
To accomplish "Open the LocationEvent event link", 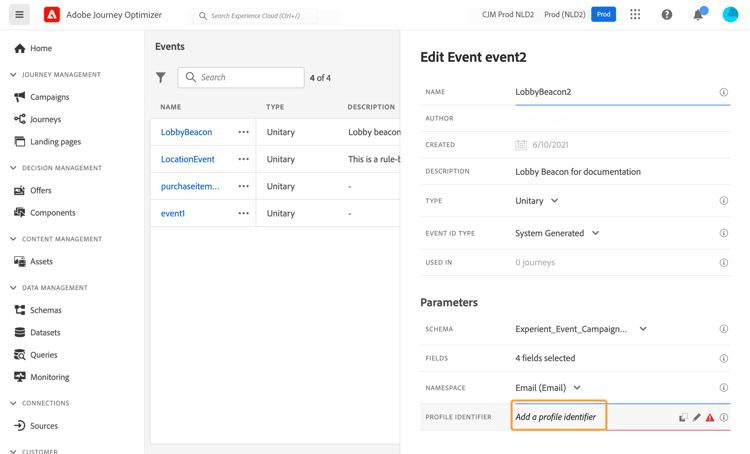I will coord(188,159).
